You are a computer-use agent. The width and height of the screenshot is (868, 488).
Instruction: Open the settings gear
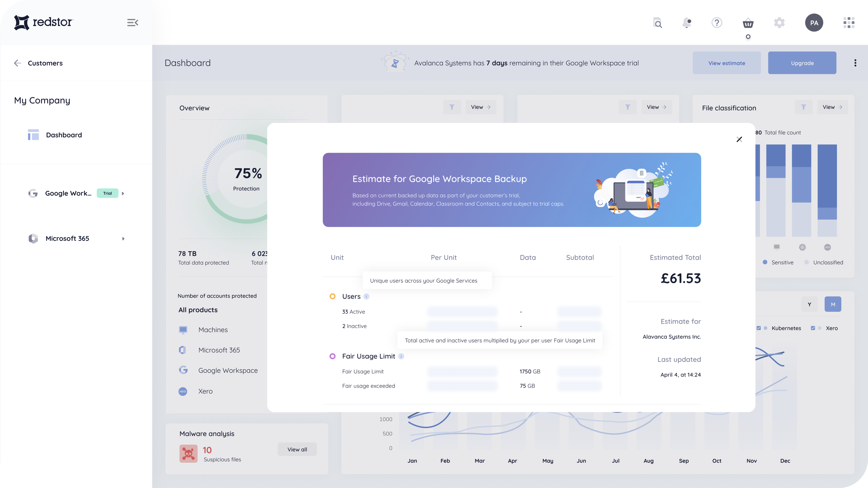click(779, 23)
